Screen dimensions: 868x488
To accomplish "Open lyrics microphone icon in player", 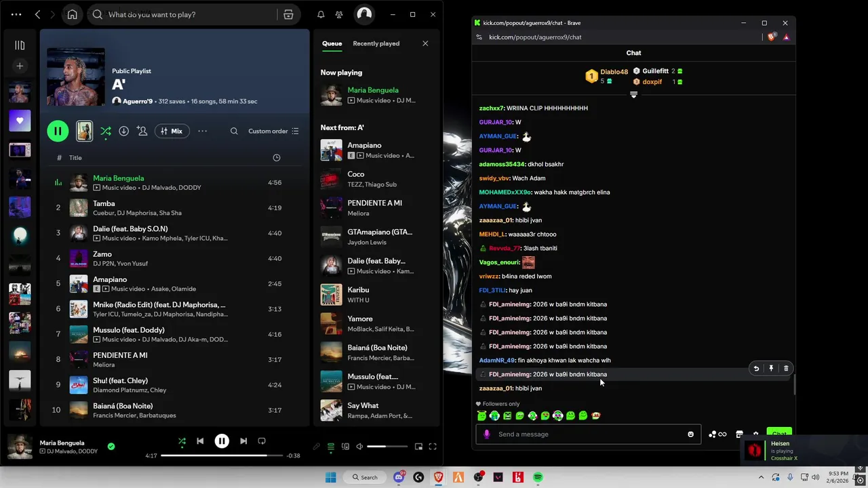I will [x=316, y=447].
